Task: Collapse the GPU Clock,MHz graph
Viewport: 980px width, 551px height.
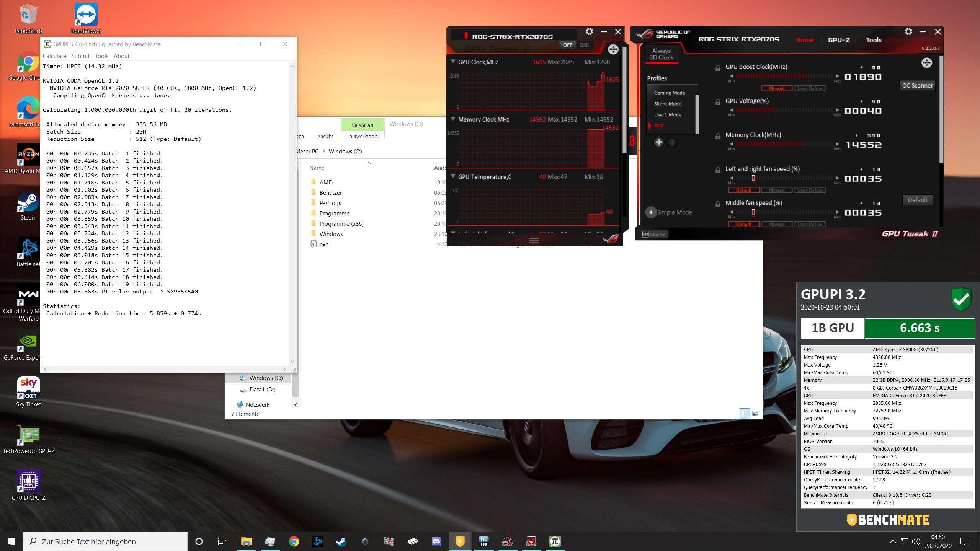Action: click(453, 62)
